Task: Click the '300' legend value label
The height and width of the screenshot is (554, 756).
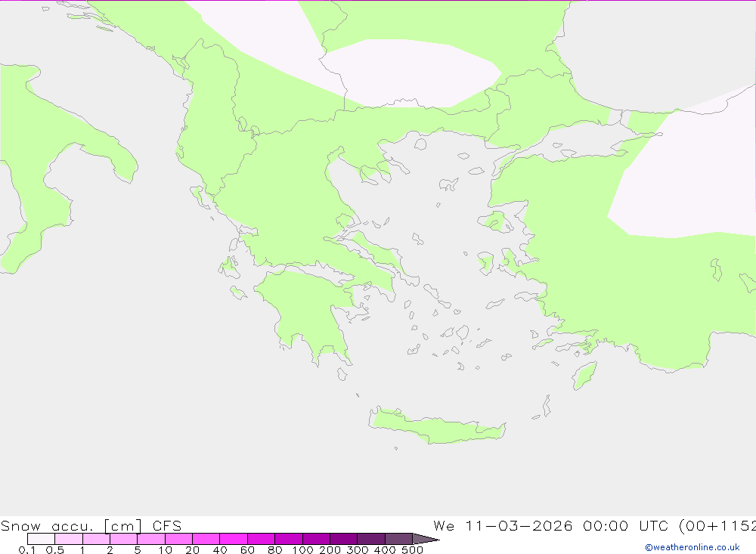Action: [358, 550]
